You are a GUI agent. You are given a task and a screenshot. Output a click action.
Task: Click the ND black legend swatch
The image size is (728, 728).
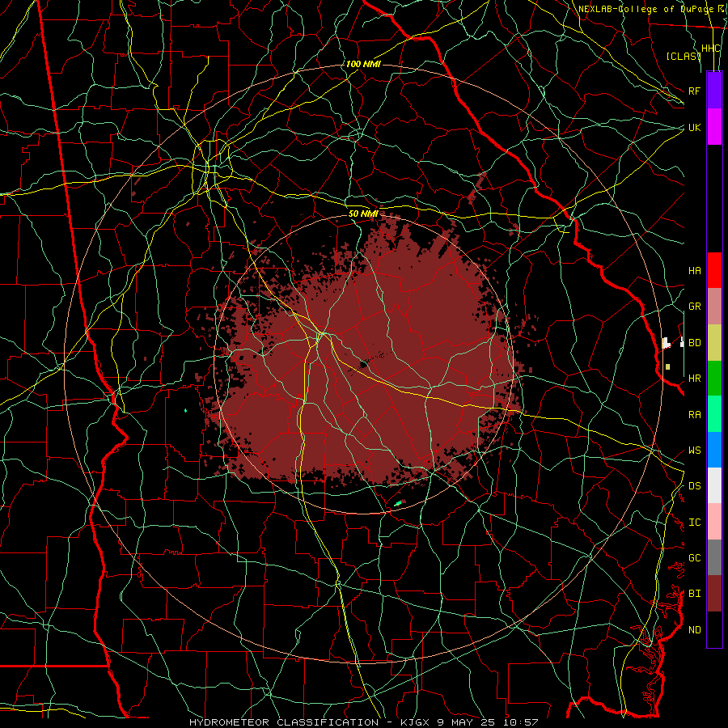click(714, 629)
